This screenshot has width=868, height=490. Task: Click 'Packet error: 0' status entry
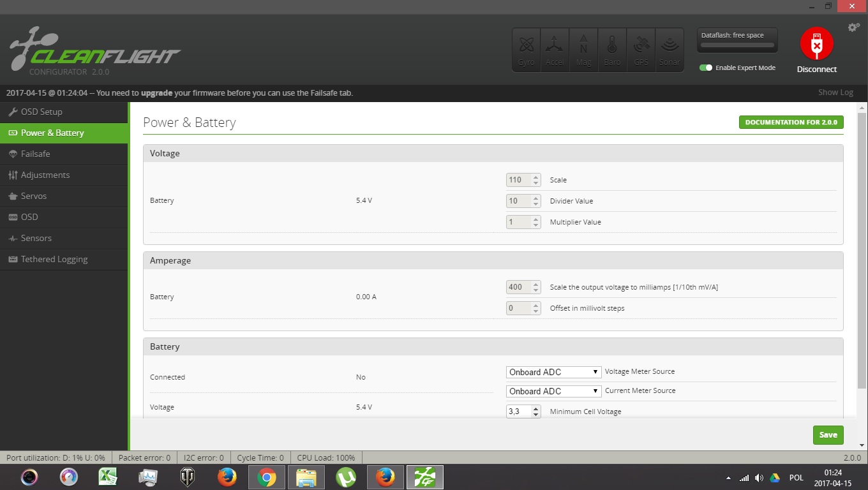(144, 457)
